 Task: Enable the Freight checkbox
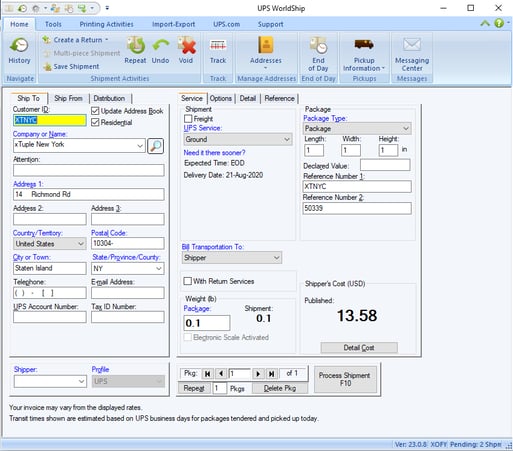(x=188, y=119)
